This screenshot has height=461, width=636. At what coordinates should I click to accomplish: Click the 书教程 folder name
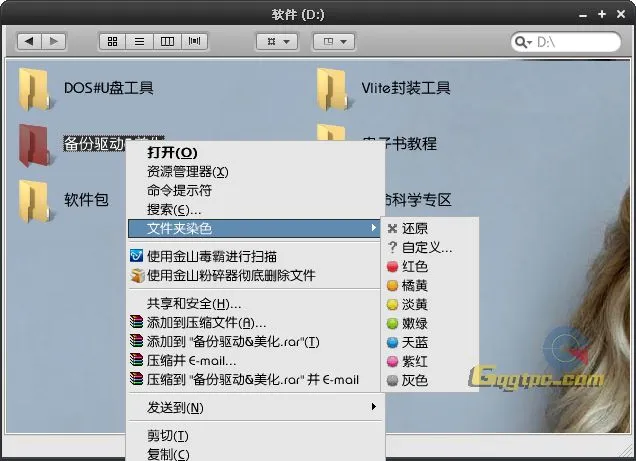pos(414,144)
